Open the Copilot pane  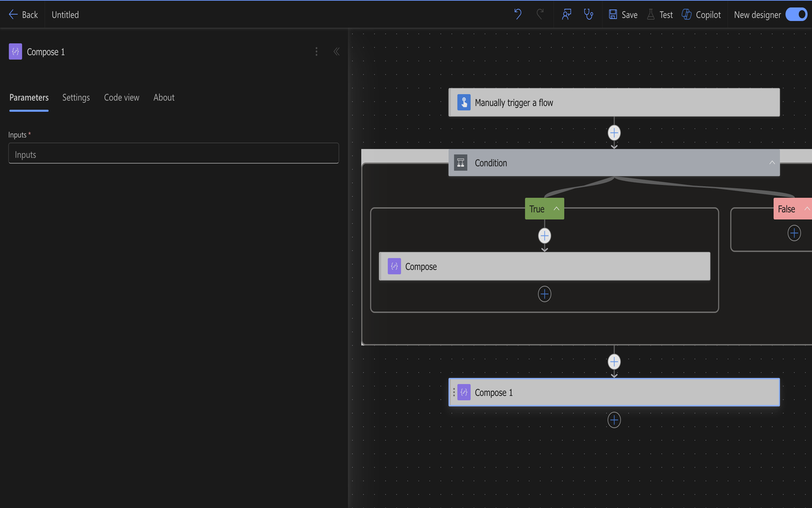click(x=701, y=15)
